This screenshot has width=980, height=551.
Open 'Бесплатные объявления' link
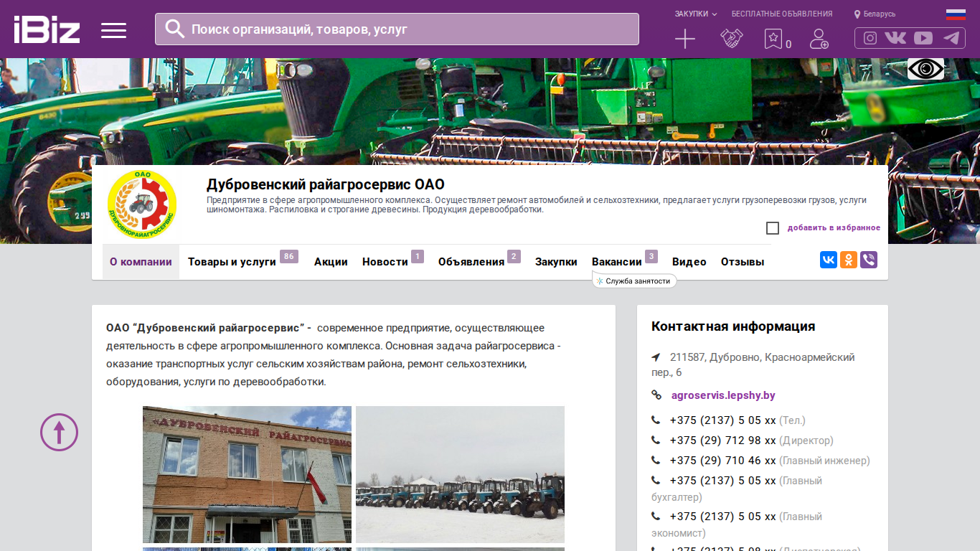(782, 14)
